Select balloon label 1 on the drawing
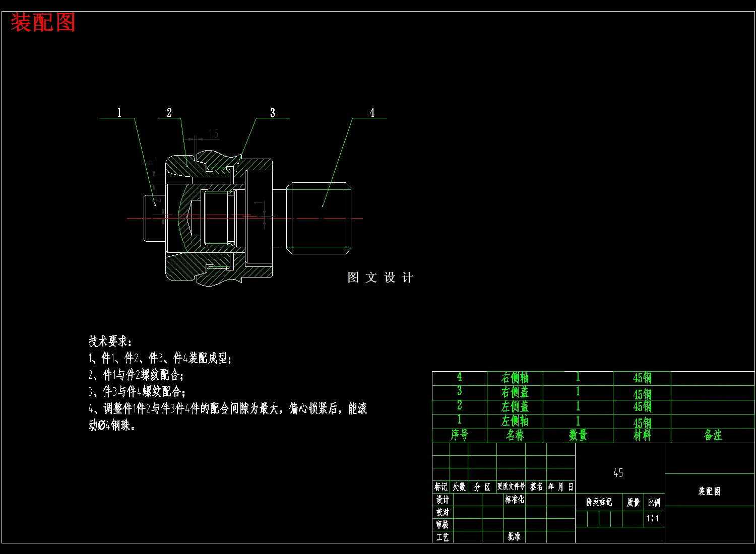 click(x=119, y=112)
